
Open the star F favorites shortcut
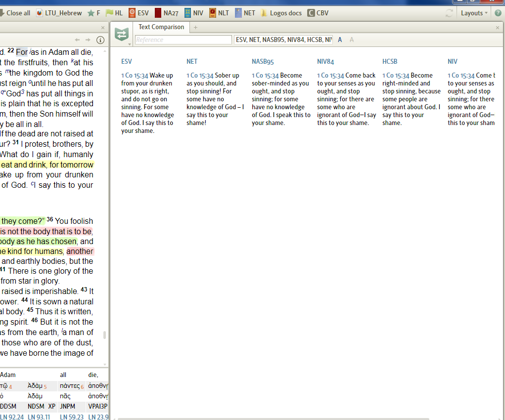pyautogui.click(x=94, y=13)
